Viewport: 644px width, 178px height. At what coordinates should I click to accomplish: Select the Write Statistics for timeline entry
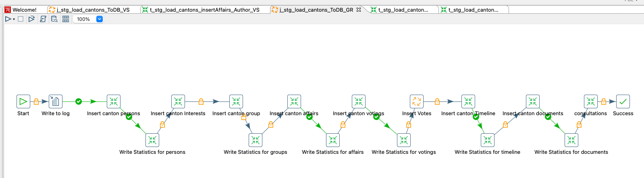tap(488, 140)
